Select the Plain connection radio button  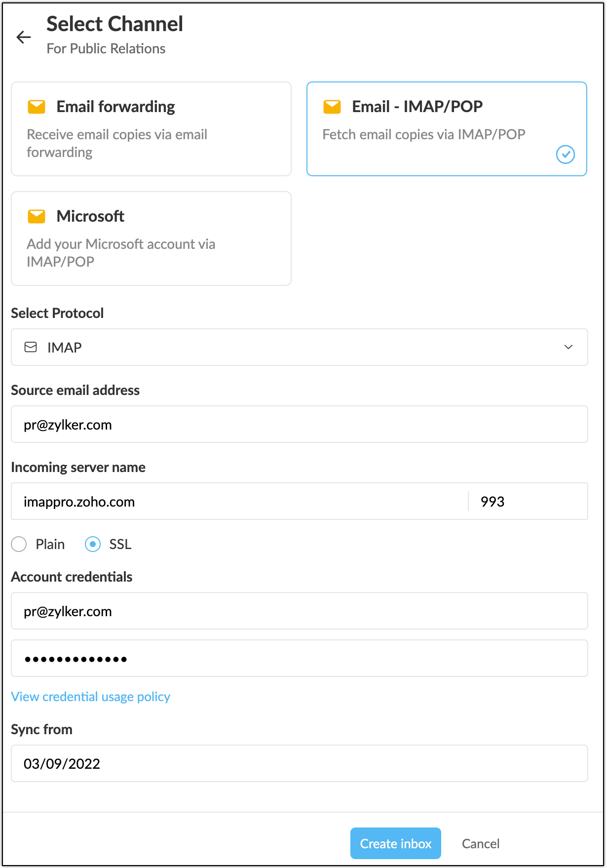[x=19, y=544]
